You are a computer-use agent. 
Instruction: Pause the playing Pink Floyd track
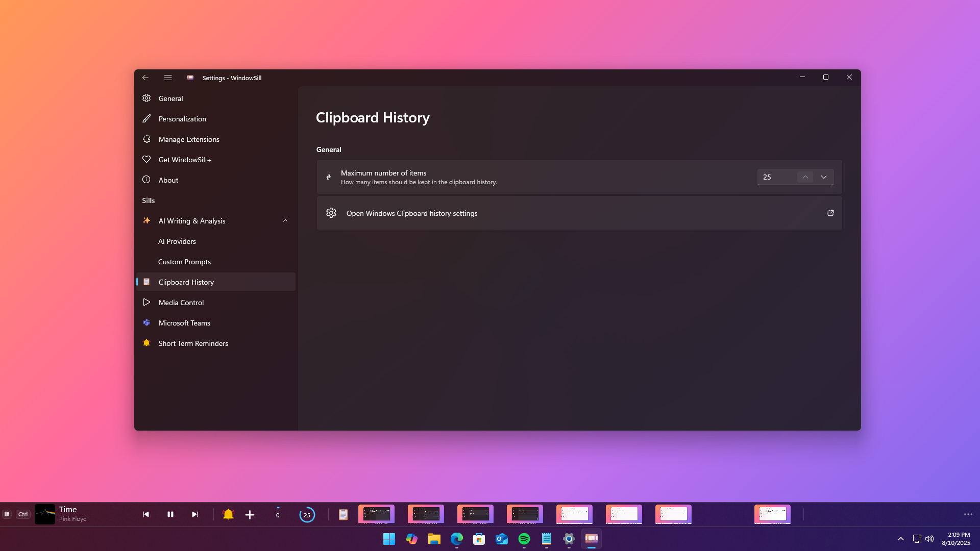(x=170, y=514)
